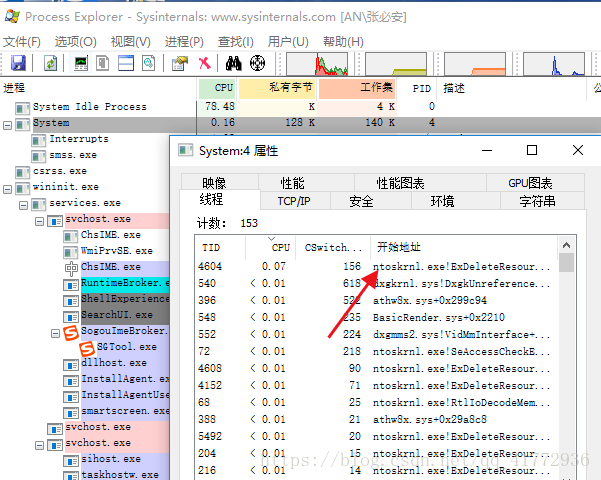Open the 帮助(H) menu

[343, 41]
